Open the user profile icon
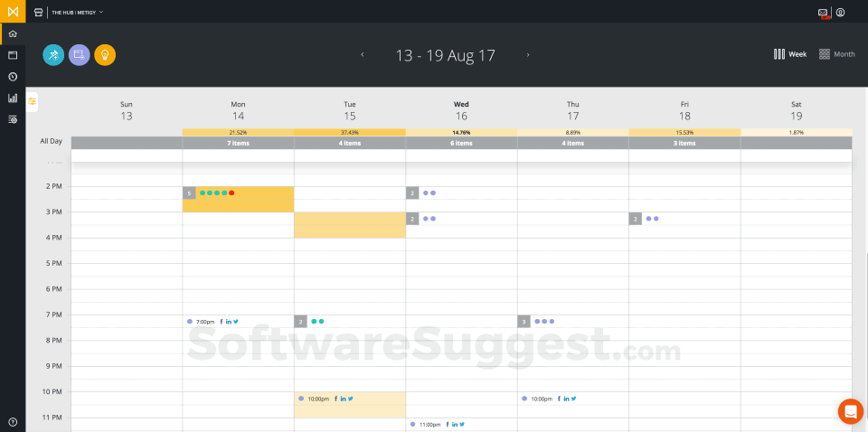 pos(840,13)
